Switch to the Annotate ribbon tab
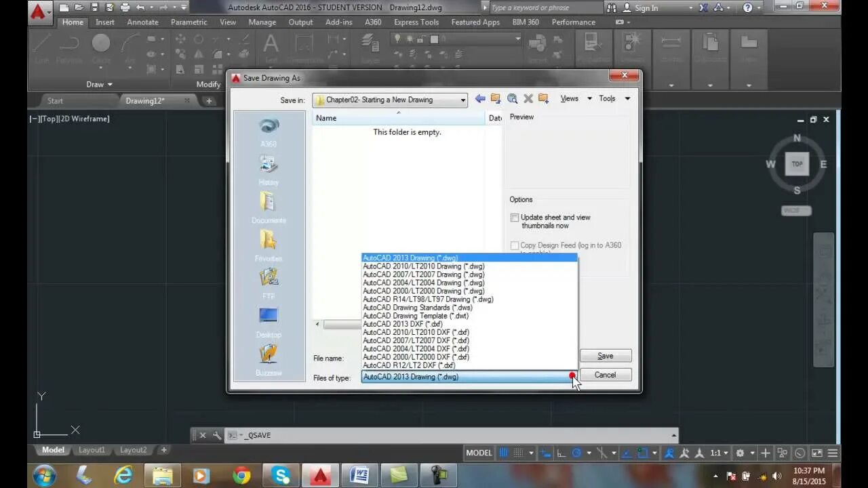The image size is (868, 488). [x=142, y=22]
